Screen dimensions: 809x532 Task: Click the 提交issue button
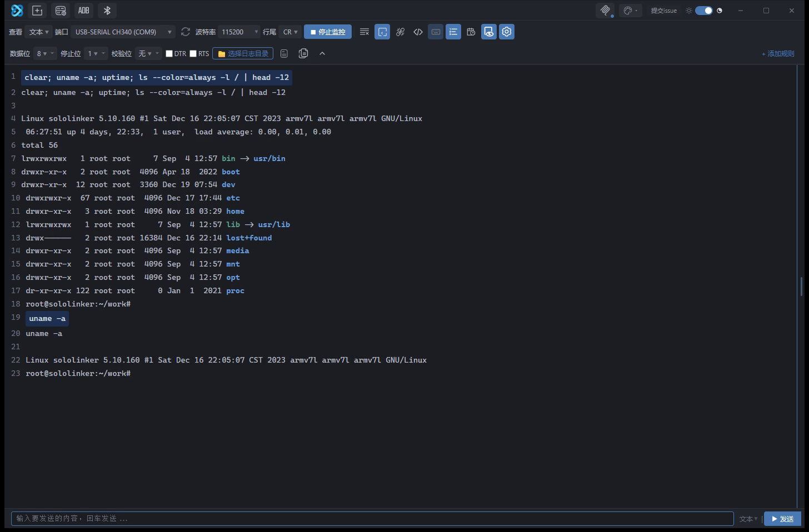click(x=663, y=11)
